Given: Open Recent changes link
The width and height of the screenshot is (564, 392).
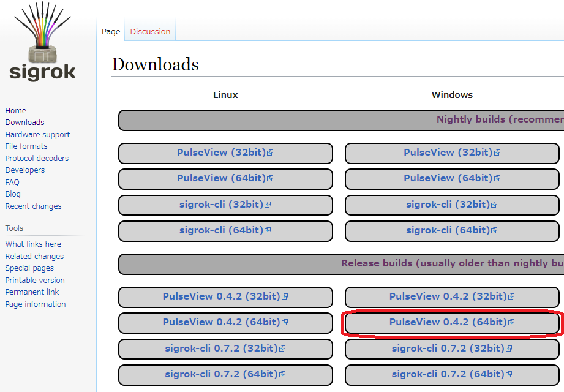Looking at the screenshot, I should click(x=33, y=206).
